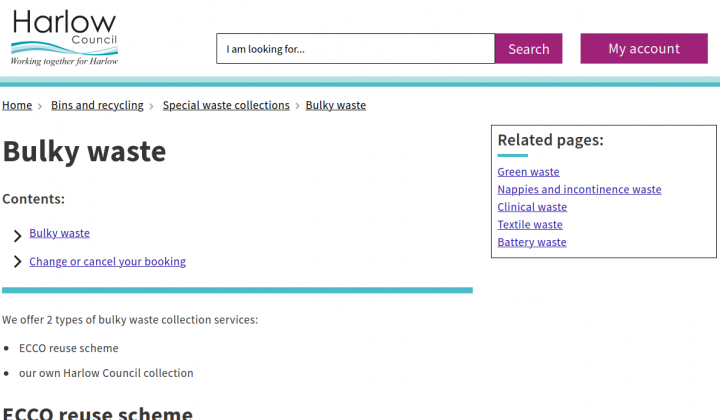
Task: Click the Bulky waste breadcrumb link
Action: point(336,105)
